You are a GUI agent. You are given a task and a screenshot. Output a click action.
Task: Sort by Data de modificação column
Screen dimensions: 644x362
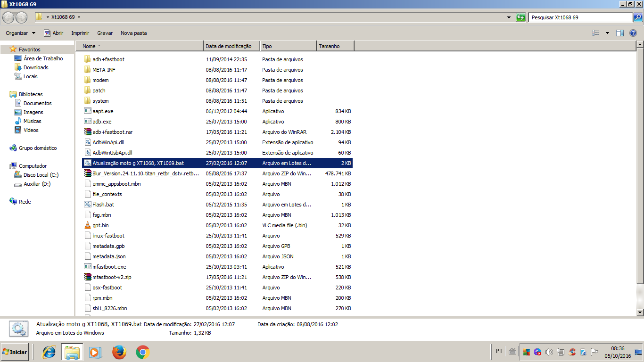click(x=232, y=46)
